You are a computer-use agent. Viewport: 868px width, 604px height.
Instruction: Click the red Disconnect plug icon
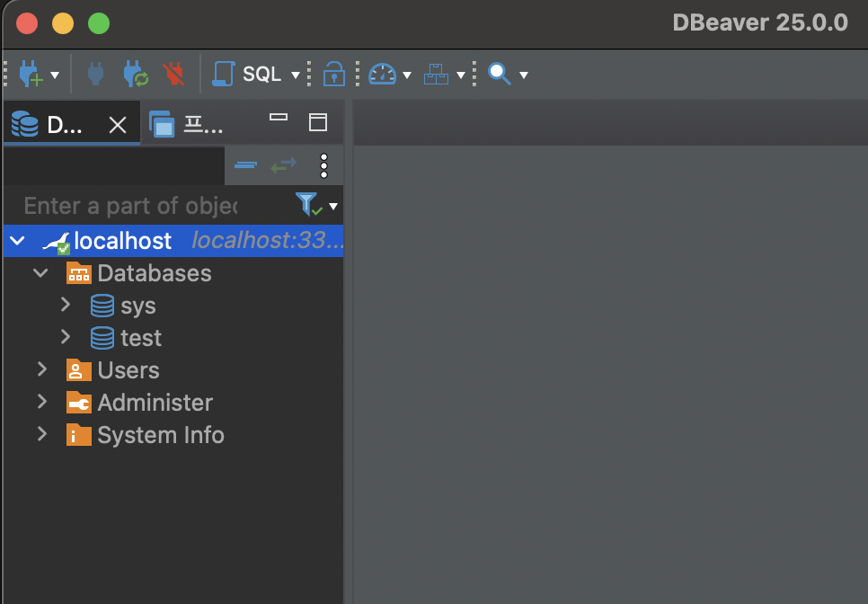click(x=173, y=74)
